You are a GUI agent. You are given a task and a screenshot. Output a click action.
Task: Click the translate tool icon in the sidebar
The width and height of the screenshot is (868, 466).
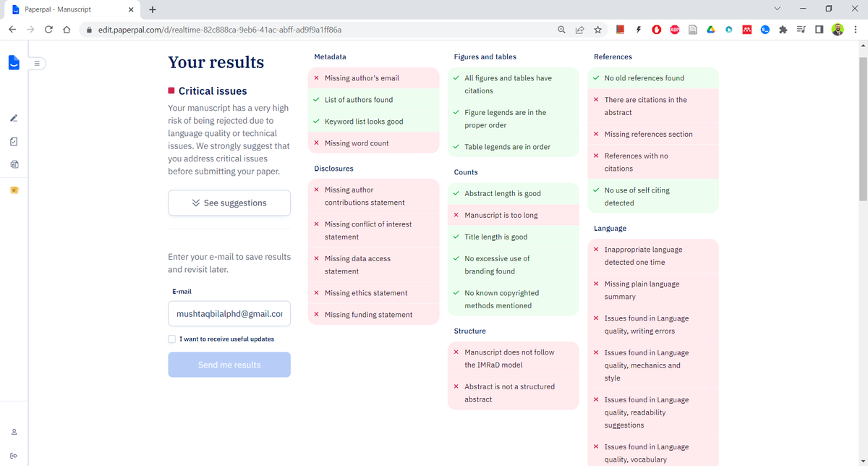click(x=13, y=164)
